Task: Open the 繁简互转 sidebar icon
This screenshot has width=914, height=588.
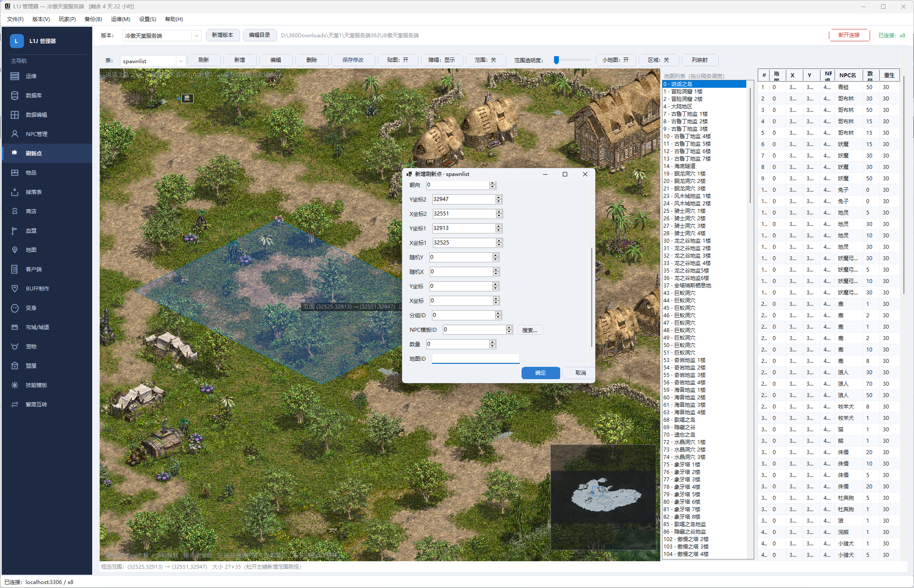Action: (14, 405)
